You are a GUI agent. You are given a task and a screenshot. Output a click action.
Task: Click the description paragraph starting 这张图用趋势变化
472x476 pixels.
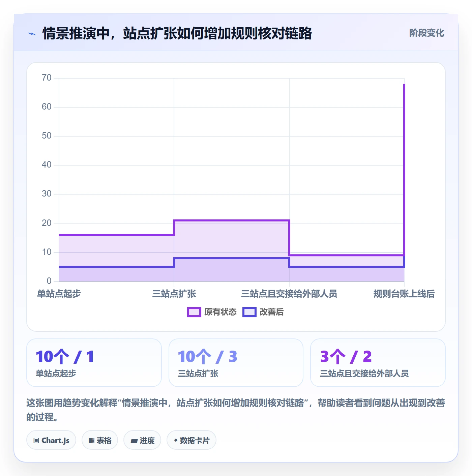pos(236,410)
